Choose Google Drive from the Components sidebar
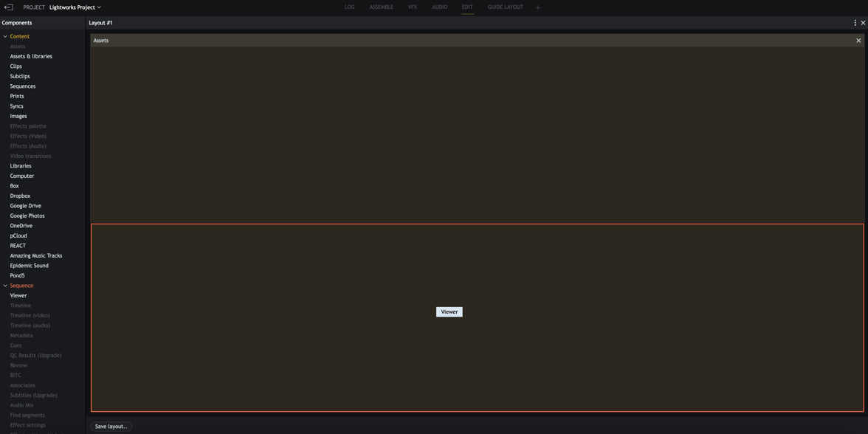 (25, 205)
